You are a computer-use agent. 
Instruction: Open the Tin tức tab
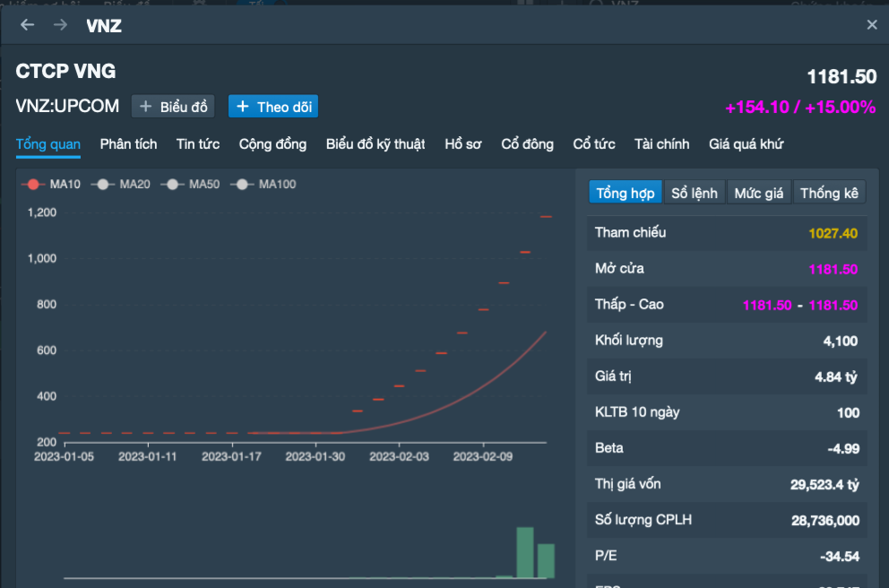(198, 144)
